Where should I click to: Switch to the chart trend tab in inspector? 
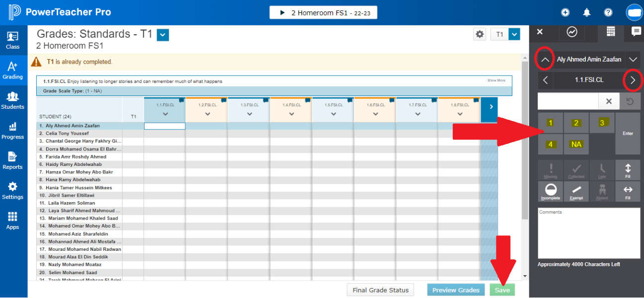pos(572,32)
